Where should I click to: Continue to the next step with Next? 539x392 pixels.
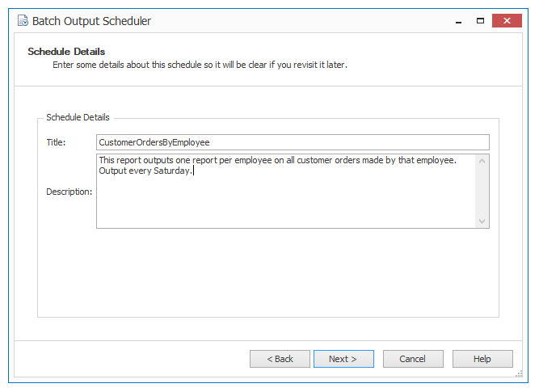pyautogui.click(x=343, y=359)
